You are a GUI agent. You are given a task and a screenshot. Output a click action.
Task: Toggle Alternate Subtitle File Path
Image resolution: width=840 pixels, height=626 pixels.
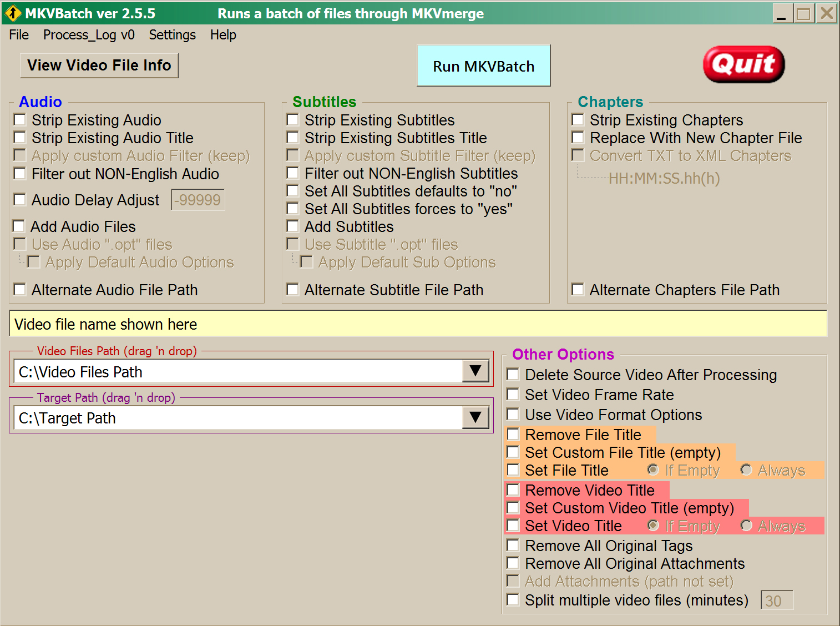293,290
